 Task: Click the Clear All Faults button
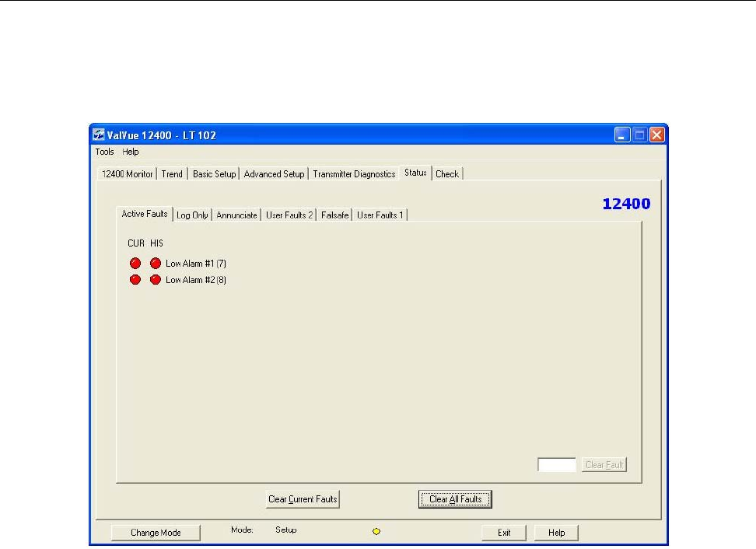455,499
